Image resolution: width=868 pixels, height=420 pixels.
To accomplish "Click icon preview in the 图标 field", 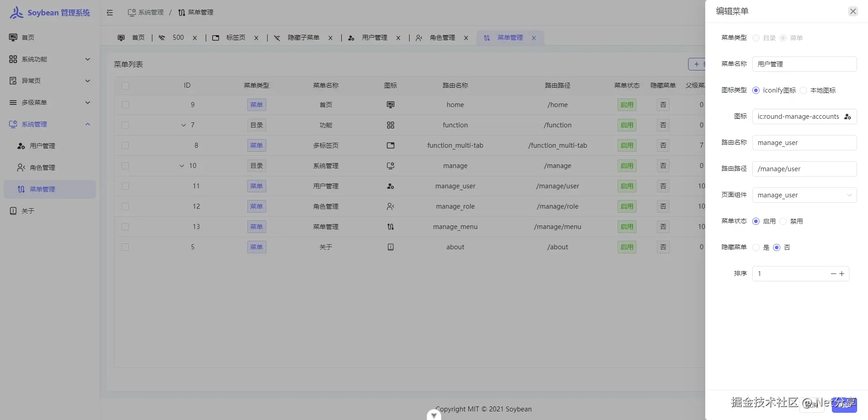I will point(848,117).
